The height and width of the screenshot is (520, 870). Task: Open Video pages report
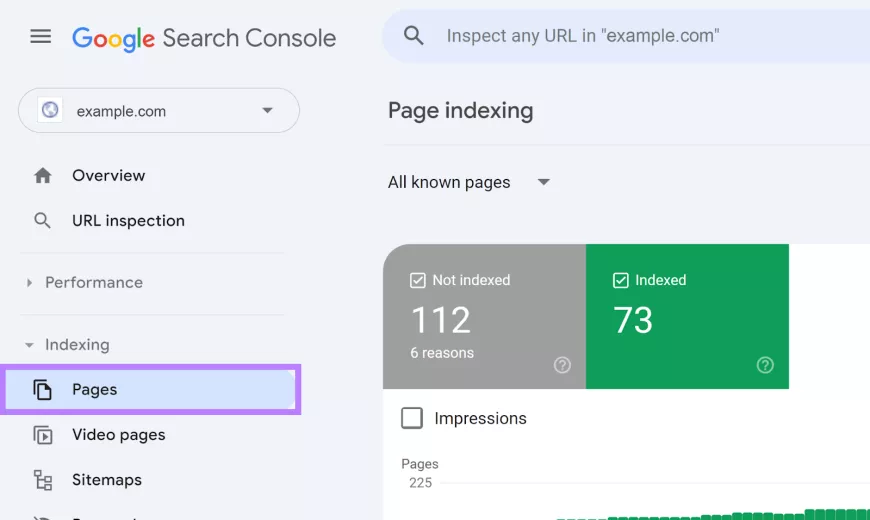pyautogui.click(x=119, y=435)
